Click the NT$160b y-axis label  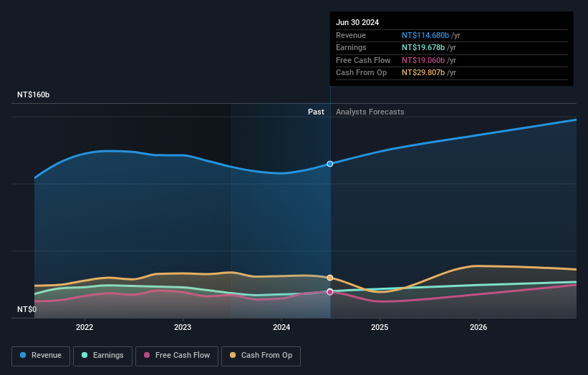coord(34,94)
